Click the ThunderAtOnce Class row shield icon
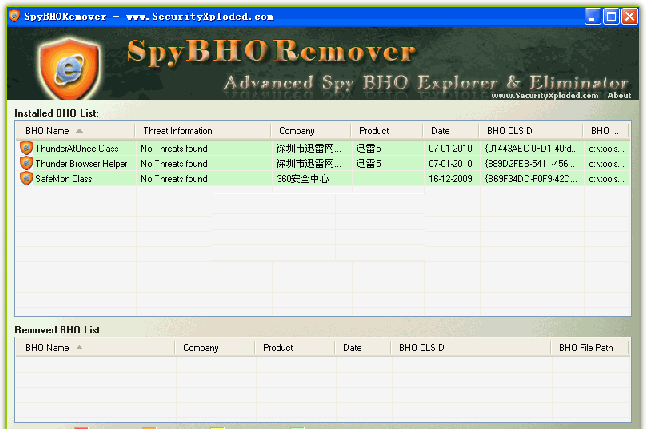Viewport: 646px width, 429px height. point(26,148)
